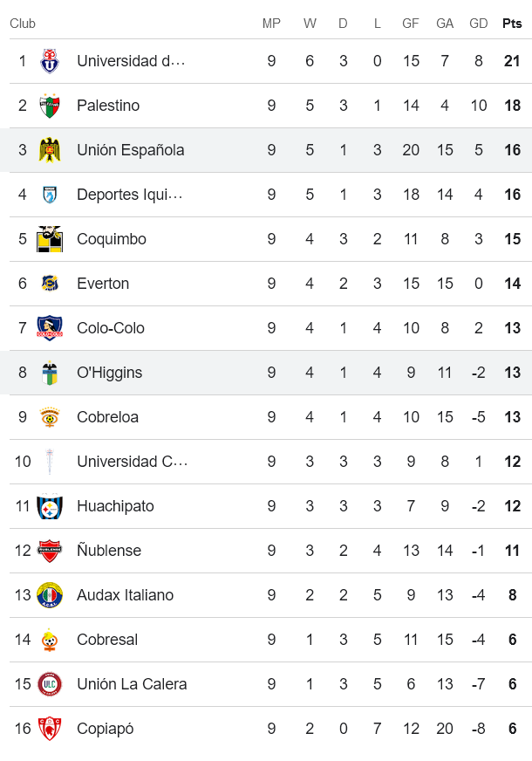Open the Cobresal team name link
The image size is (532, 761).
[x=107, y=640]
